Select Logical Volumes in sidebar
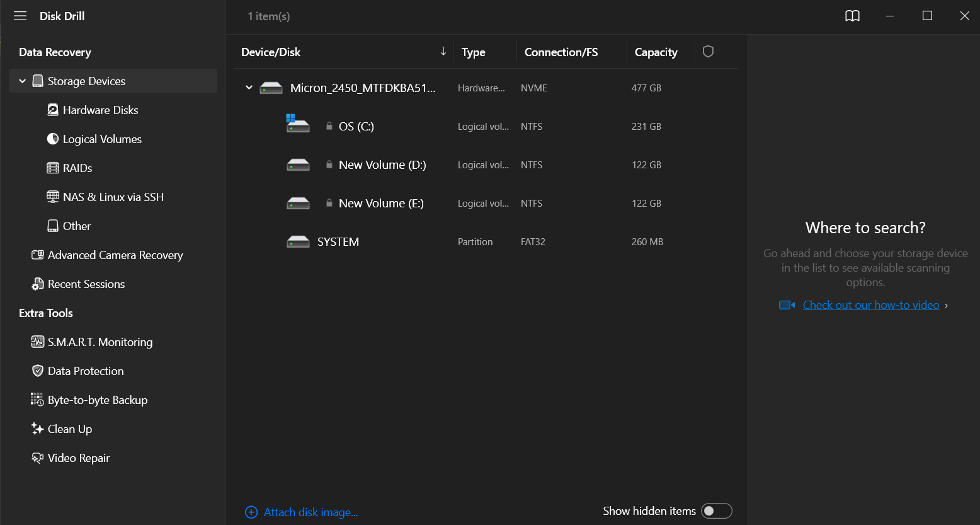The image size is (980, 525). [102, 139]
